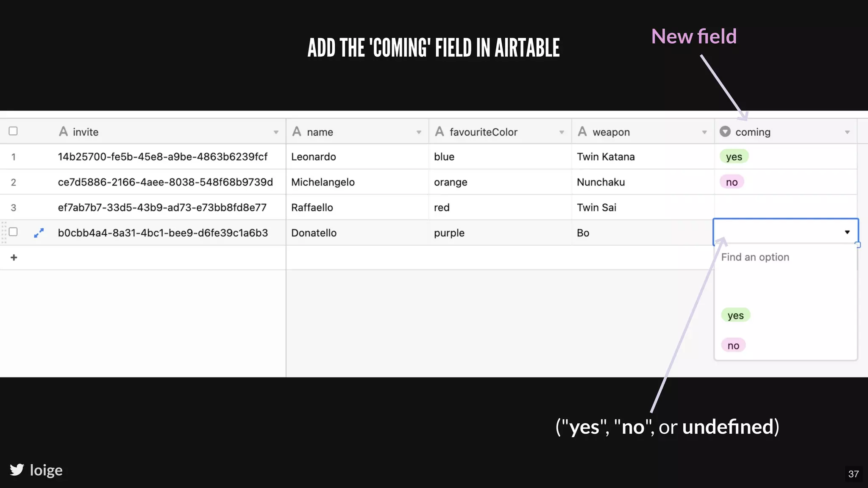The width and height of the screenshot is (868, 488).
Task: Click the 'blue' favouriteColor cell
Action: (x=500, y=156)
